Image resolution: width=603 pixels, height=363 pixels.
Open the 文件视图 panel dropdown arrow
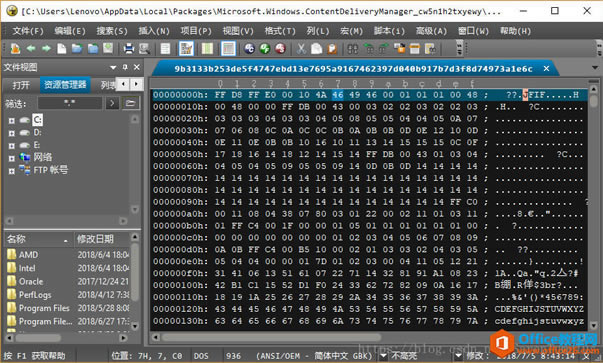[113, 67]
